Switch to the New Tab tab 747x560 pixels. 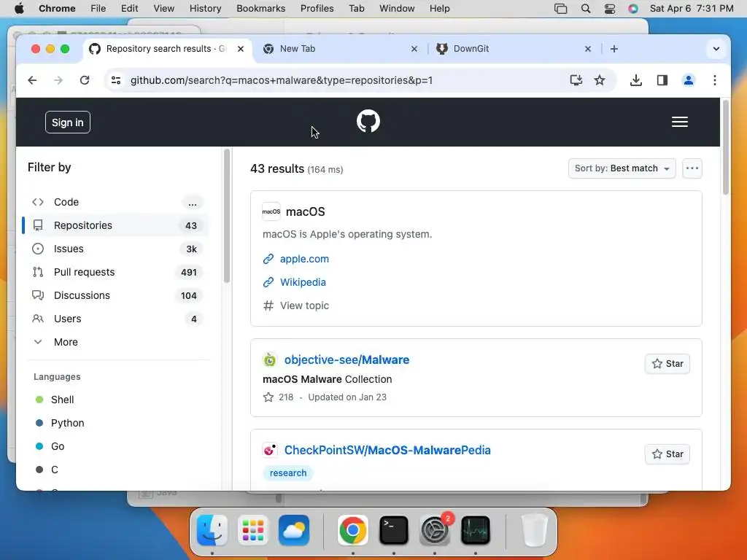338,49
